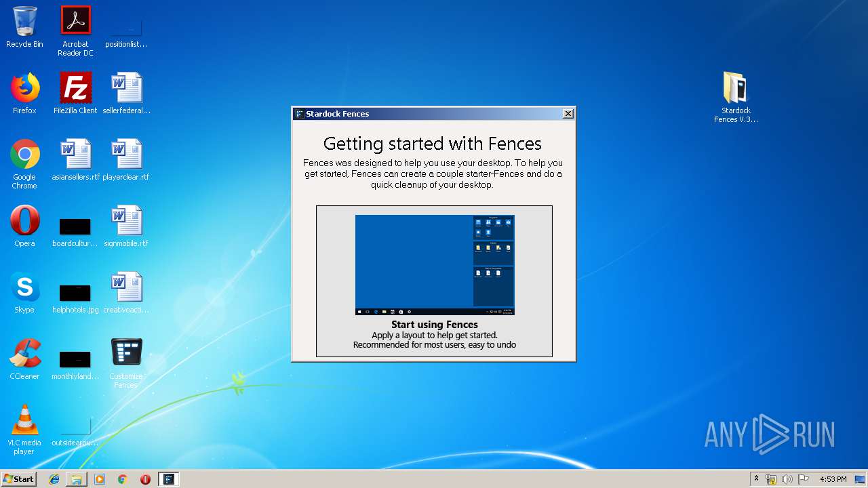Select the Firefox desktop icon
Viewport: 868px width, 488px height.
24,94
